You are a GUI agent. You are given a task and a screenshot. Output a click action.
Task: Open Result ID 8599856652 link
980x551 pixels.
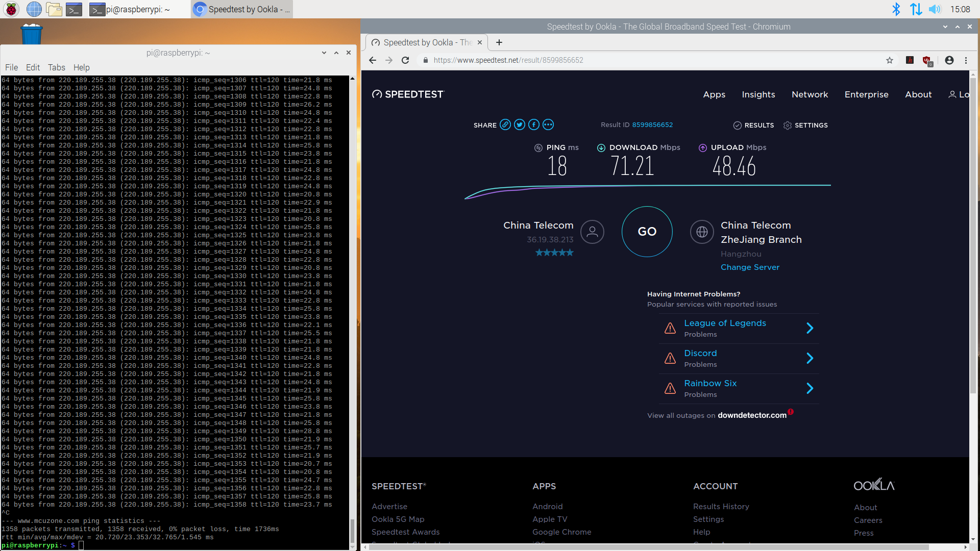coord(652,125)
